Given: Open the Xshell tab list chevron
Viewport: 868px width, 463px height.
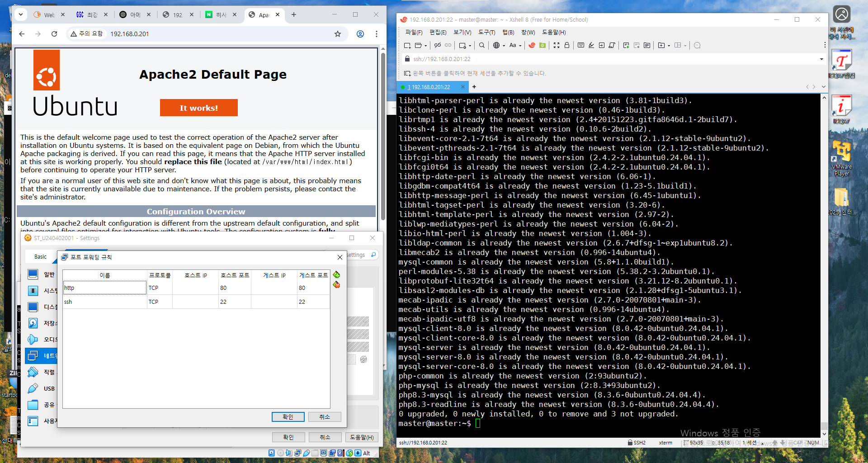Looking at the screenshot, I should [824, 87].
